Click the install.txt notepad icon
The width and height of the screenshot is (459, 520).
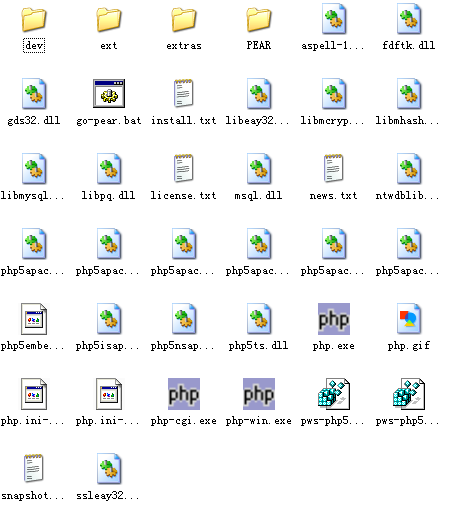184,93
